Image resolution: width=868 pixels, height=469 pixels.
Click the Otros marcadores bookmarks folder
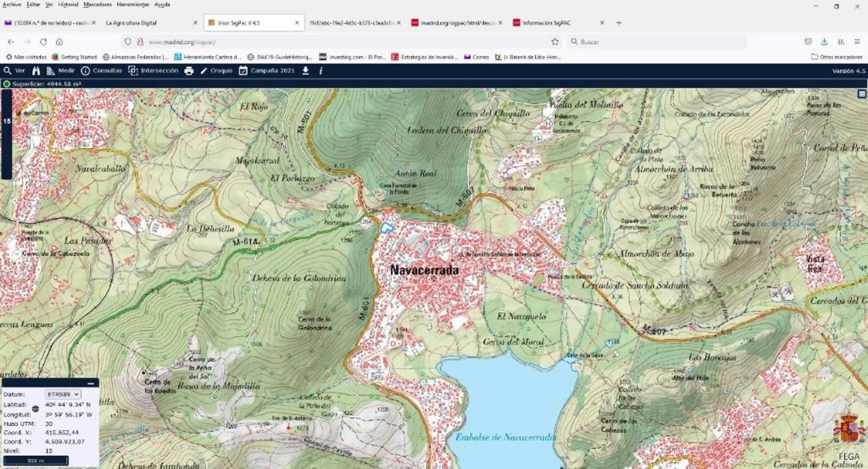837,57
